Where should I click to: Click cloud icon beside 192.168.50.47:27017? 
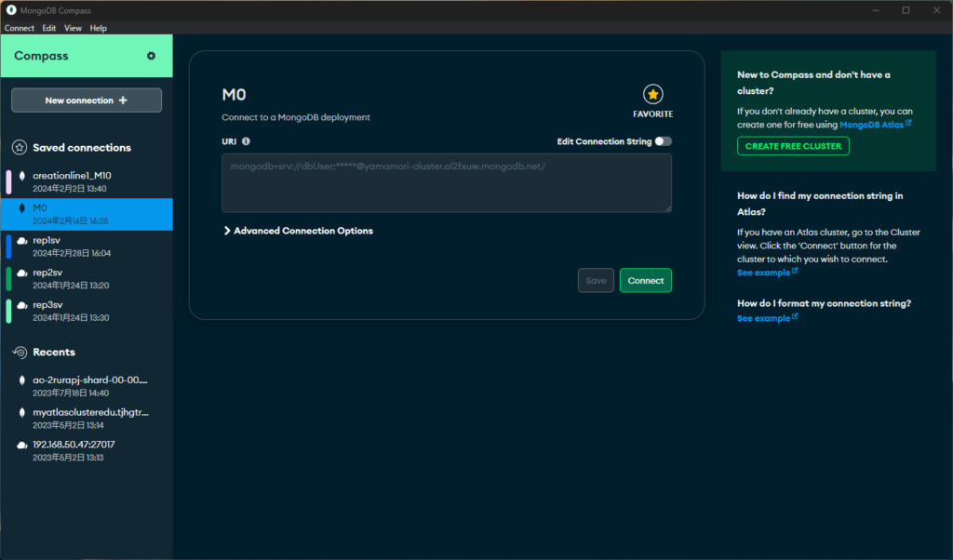click(22, 445)
